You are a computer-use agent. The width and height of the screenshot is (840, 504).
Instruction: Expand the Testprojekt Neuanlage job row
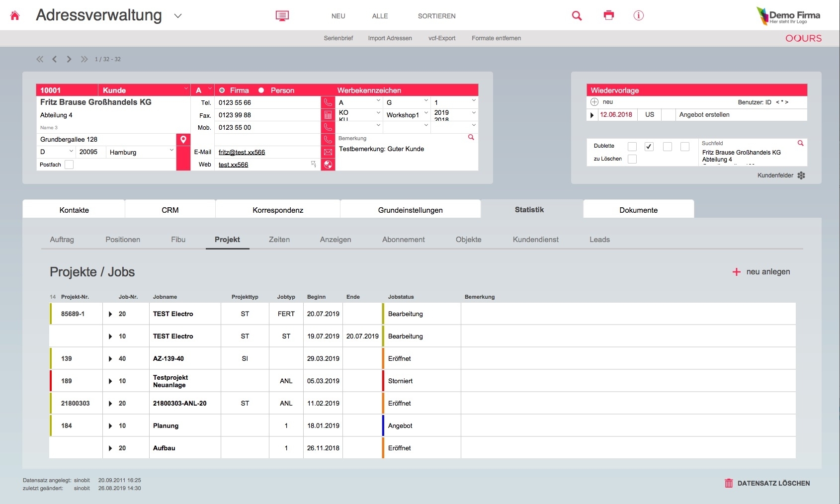[110, 381]
